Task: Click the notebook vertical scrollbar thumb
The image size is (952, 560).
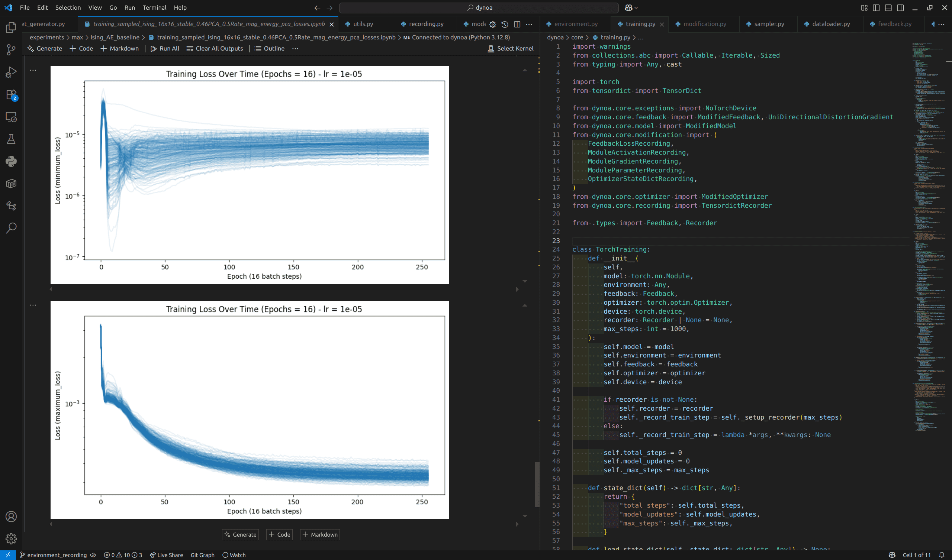Action: tap(537, 484)
